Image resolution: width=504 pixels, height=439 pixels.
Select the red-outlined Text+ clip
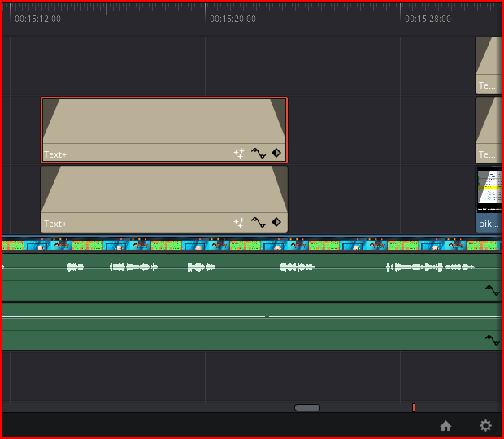(163, 122)
